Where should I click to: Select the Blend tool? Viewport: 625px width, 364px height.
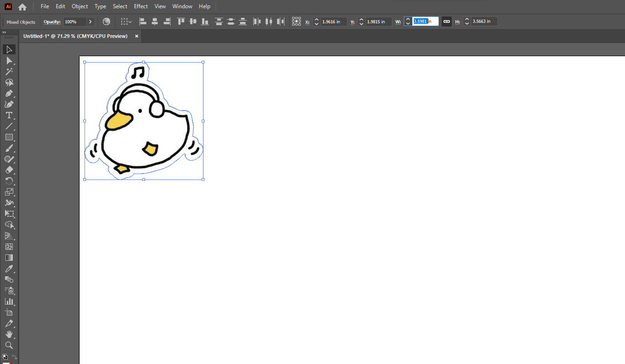(x=9, y=280)
